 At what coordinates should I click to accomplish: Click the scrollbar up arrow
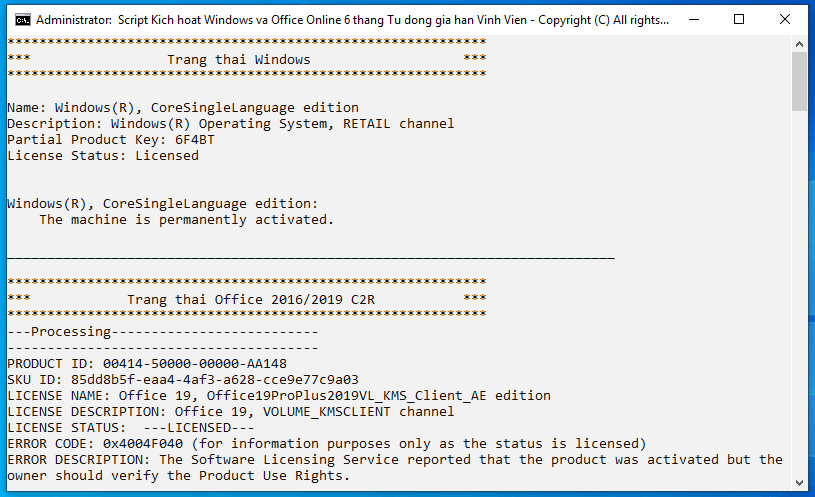[799, 43]
